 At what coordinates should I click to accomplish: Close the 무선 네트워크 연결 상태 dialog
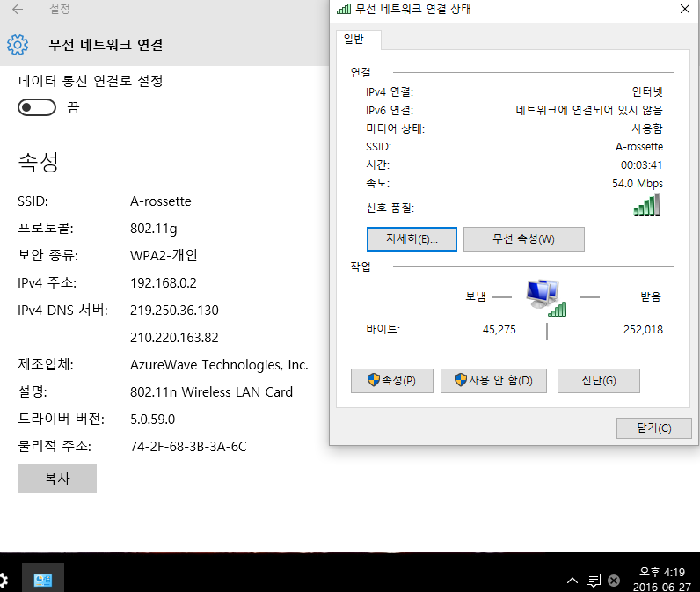pos(685,9)
